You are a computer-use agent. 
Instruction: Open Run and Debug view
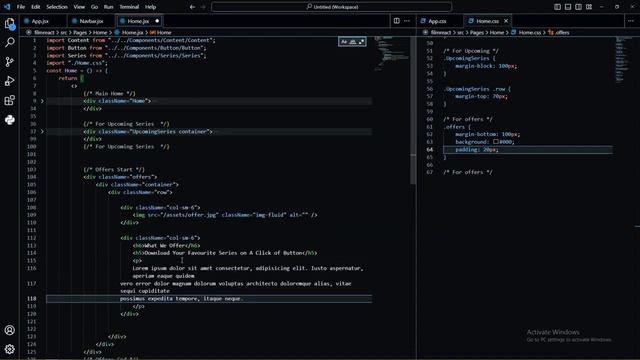[x=10, y=81]
